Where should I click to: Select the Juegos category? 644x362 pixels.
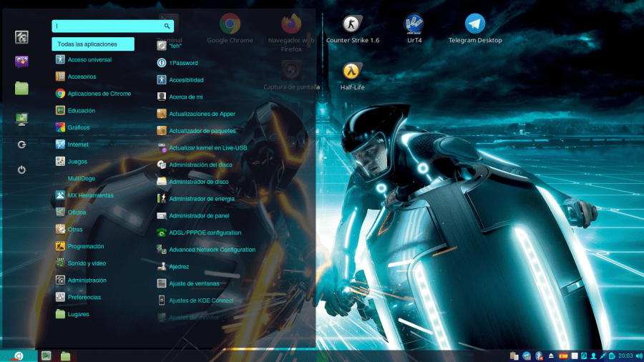[77, 162]
